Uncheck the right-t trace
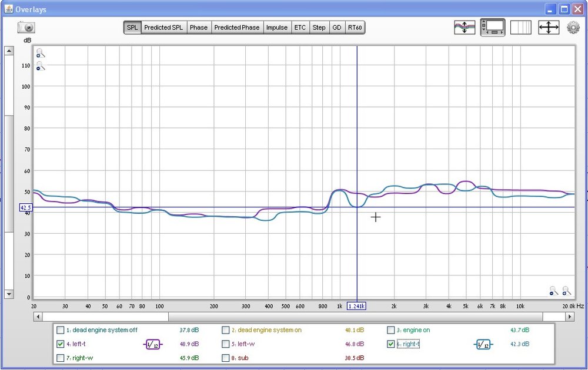 [x=391, y=344]
